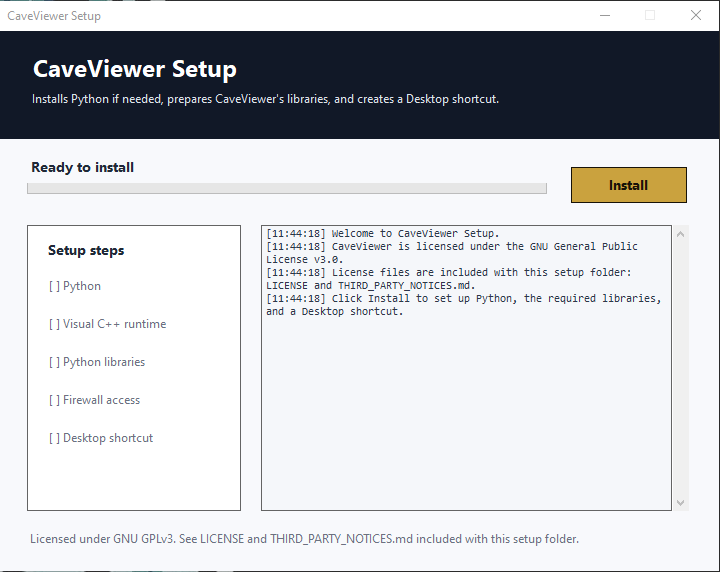The width and height of the screenshot is (720, 572).
Task: Click the Install button
Action: tap(629, 185)
